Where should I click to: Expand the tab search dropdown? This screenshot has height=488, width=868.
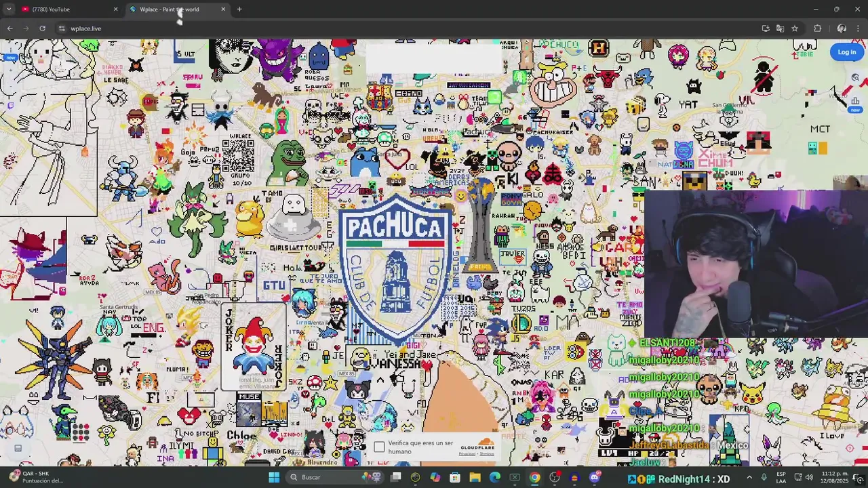pyautogui.click(x=8, y=9)
